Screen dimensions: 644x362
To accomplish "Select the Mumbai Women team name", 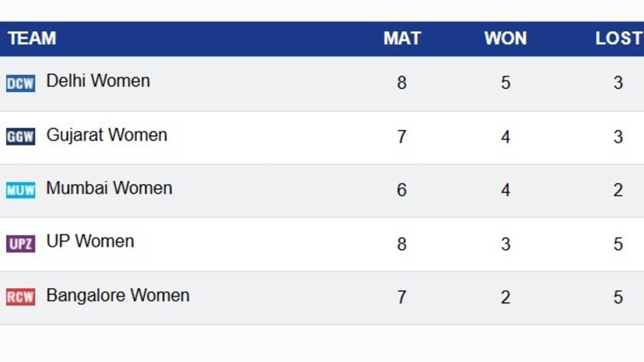I will pyautogui.click(x=109, y=188).
